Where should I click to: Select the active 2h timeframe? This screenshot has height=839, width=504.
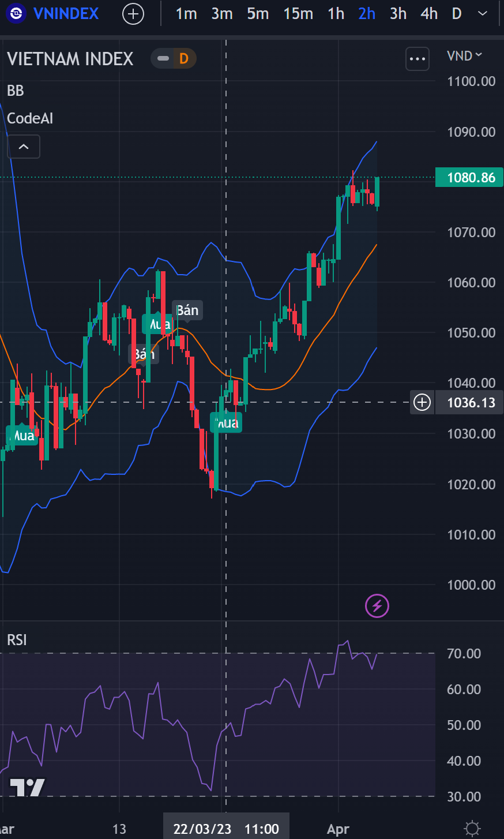(367, 13)
